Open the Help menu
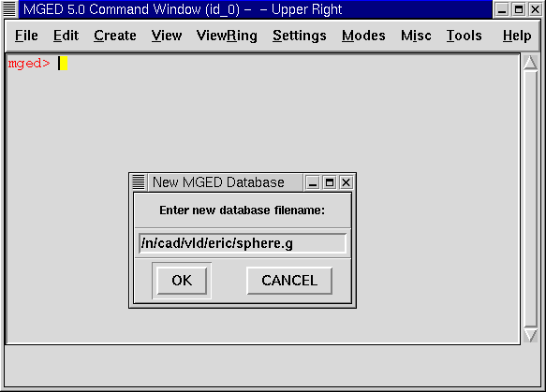This screenshot has height=392, width=546. tap(517, 36)
